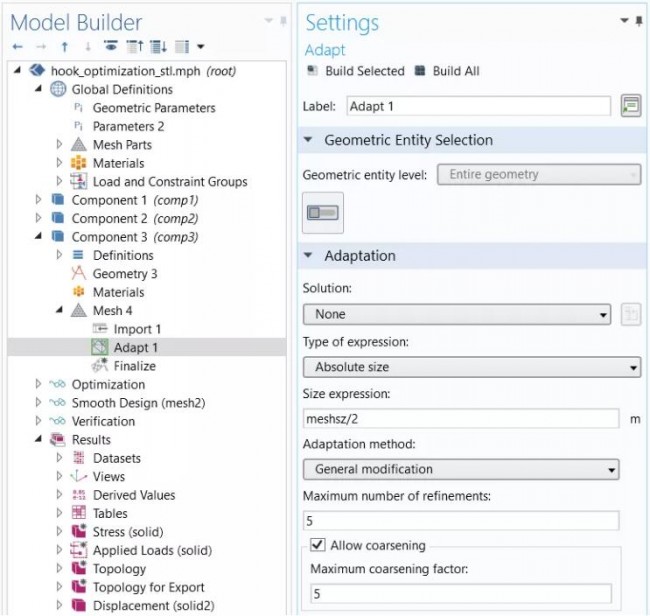
Task: Select the Stress (solid) results node
Action: 127,532
